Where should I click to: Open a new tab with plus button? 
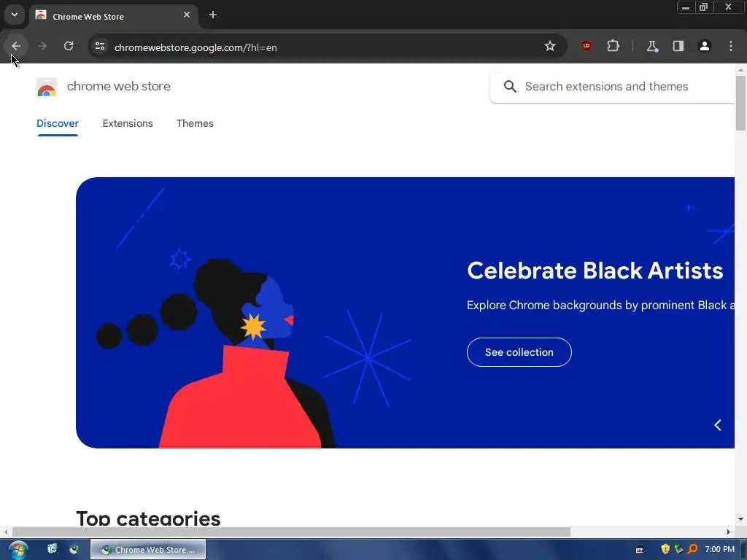[213, 15]
